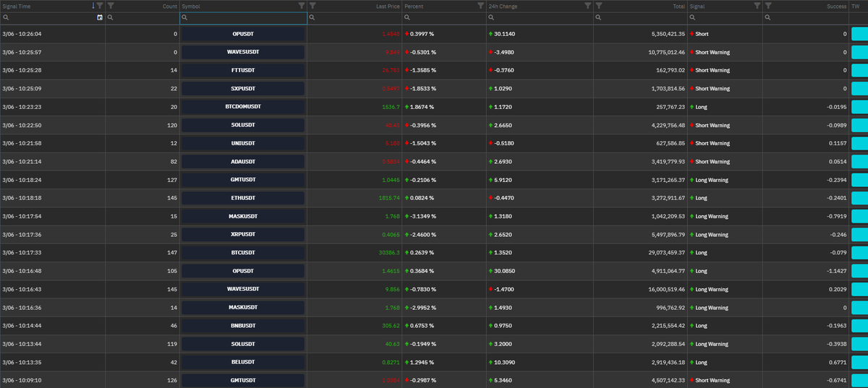Screen dimensions: 868x388
Task: Select the count value 147
Action: [171, 253]
